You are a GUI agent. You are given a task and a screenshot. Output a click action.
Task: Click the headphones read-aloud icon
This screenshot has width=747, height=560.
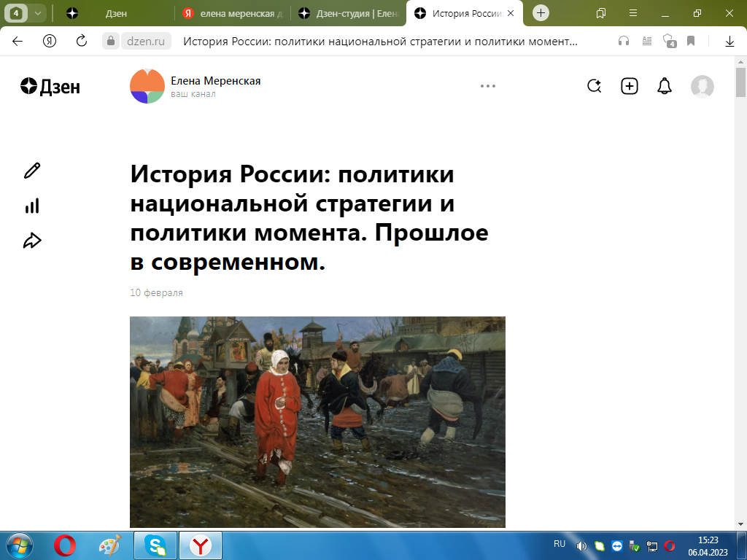[x=623, y=42]
